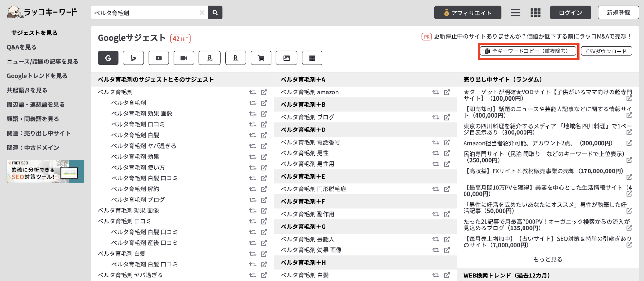Select サジェストを見る in the sidebar

(34, 33)
